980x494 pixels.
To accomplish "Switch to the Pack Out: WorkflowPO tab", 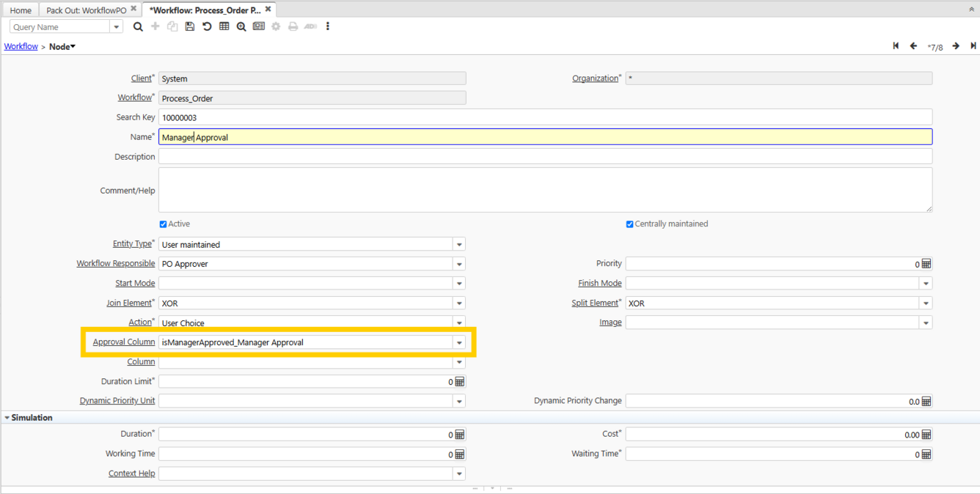I will click(86, 10).
